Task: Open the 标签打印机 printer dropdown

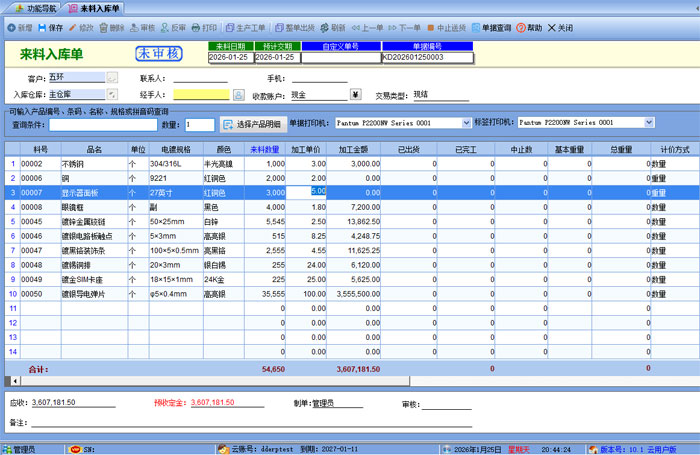Action: pyautogui.click(x=645, y=123)
